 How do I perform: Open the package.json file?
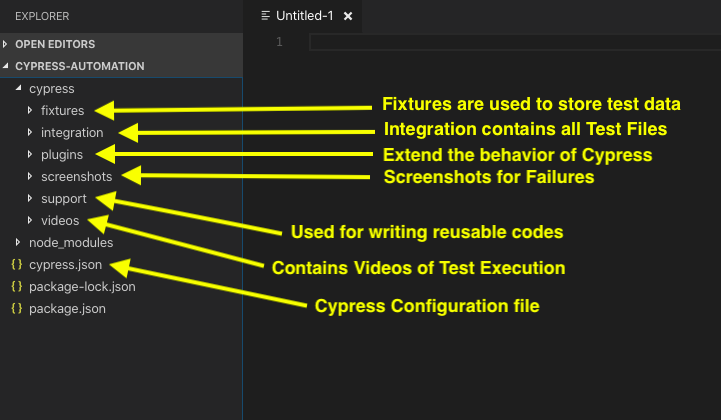[67, 309]
